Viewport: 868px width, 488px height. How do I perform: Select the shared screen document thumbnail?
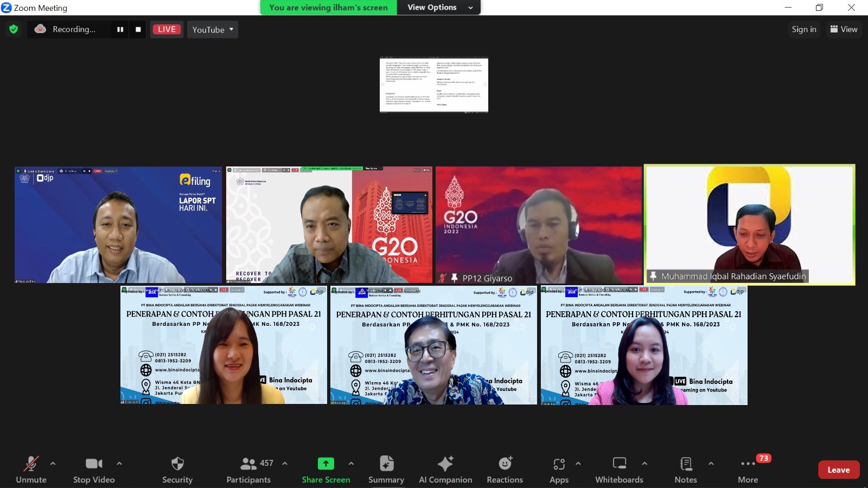434,85
